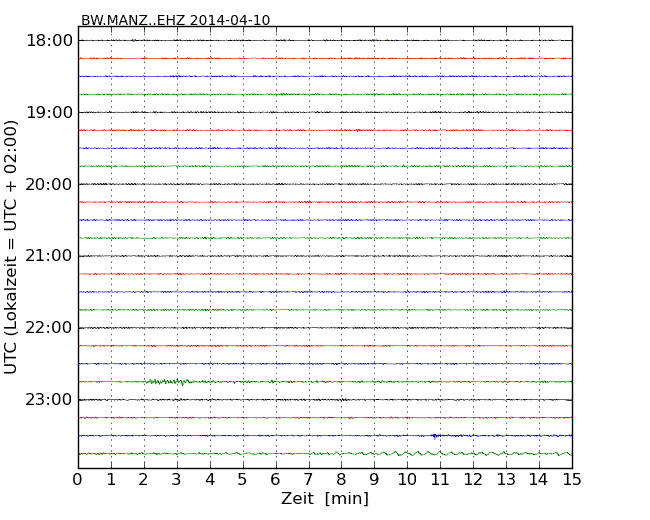Click the 23:00 time label
The image size is (650, 520).
click(49, 400)
